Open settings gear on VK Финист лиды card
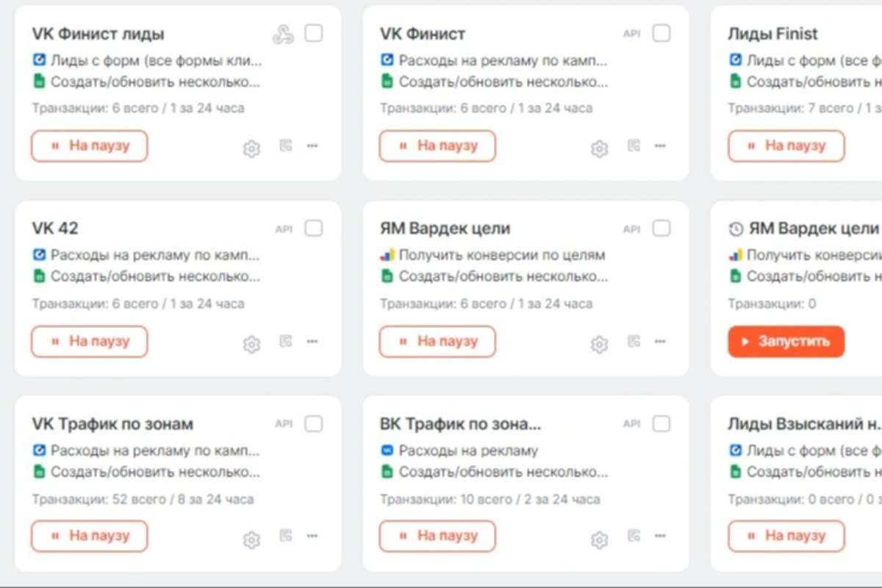 tap(251, 149)
